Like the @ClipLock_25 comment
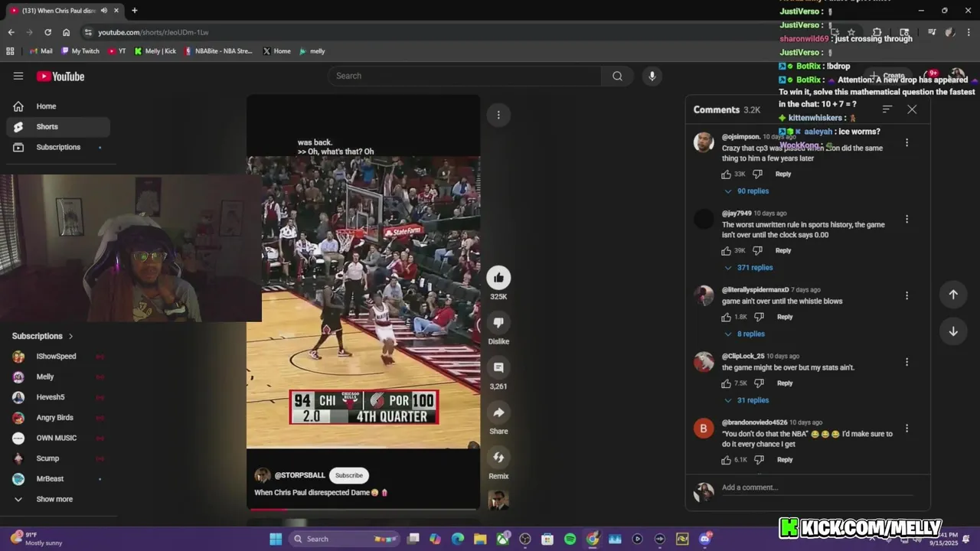The width and height of the screenshot is (980, 551). click(726, 383)
